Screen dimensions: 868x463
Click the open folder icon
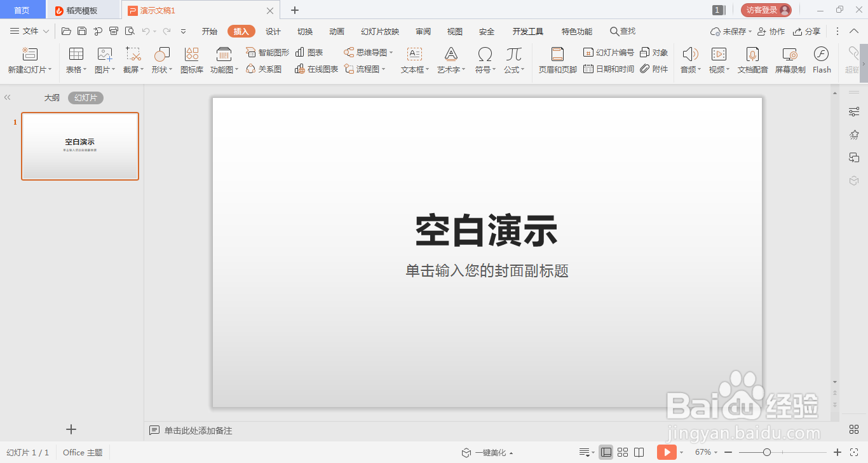[x=66, y=31]
